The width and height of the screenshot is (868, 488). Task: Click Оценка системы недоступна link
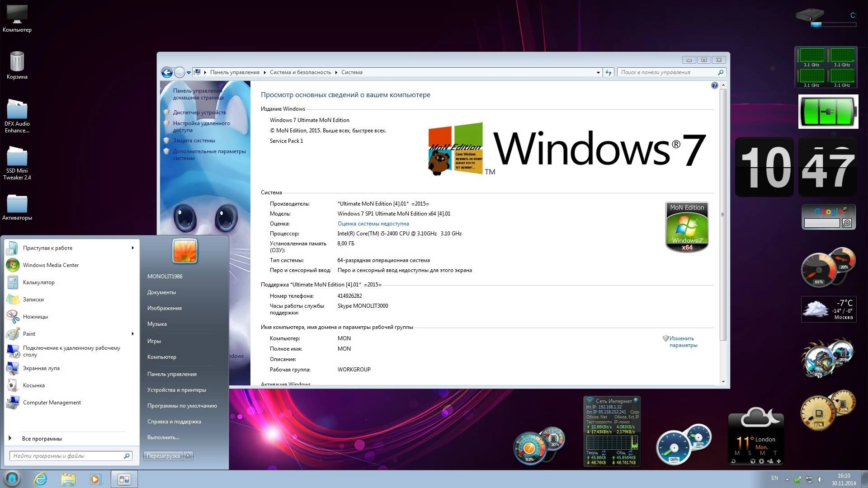coord(373,224)
